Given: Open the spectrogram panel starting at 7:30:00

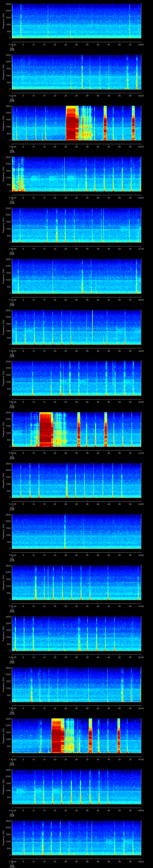Looking at the screenshot, I should [x=76, y=429].
